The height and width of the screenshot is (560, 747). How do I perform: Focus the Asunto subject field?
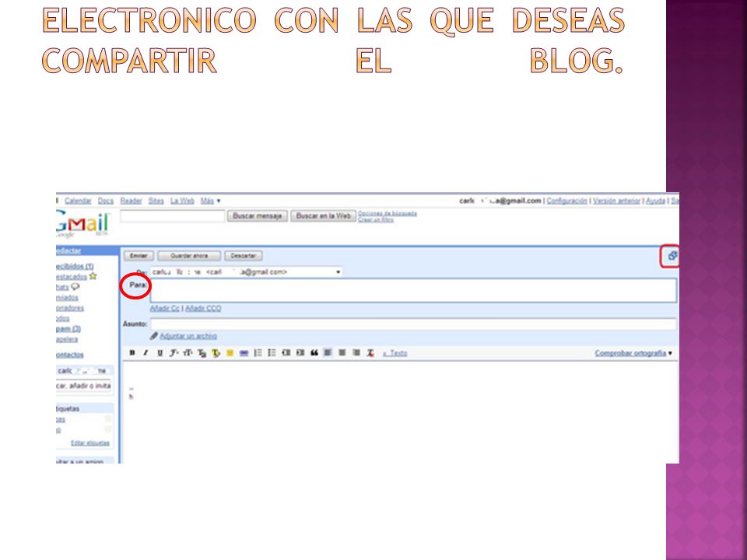[x=413, y=324]
